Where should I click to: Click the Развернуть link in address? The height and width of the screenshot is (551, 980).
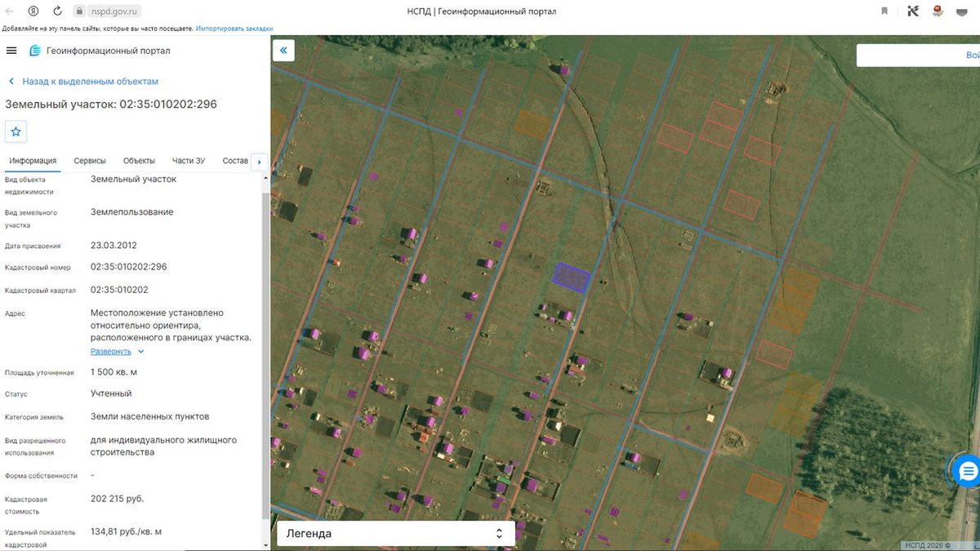click(x=111, y=352)
